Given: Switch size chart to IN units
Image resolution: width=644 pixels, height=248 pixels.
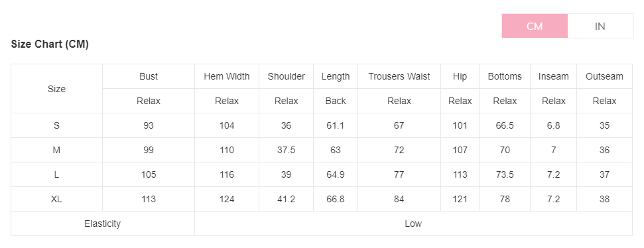Looking at the screenshot, I should pos(600,26).
